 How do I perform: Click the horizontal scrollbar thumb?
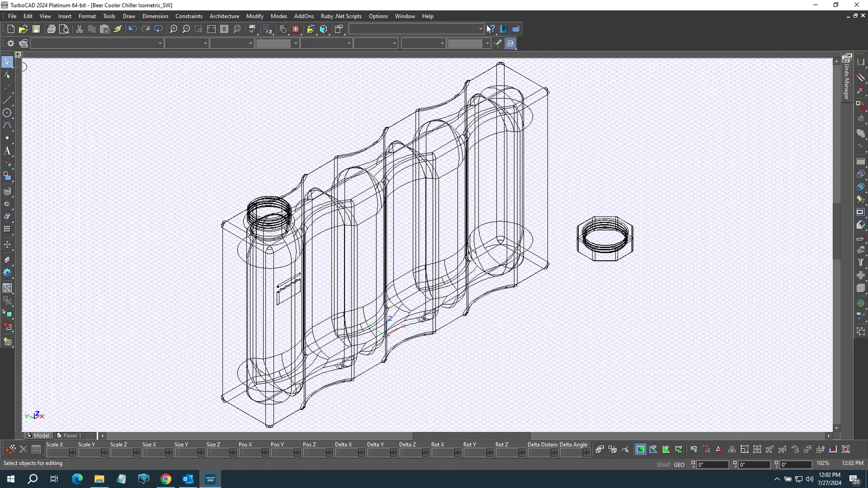coord(471,435)
